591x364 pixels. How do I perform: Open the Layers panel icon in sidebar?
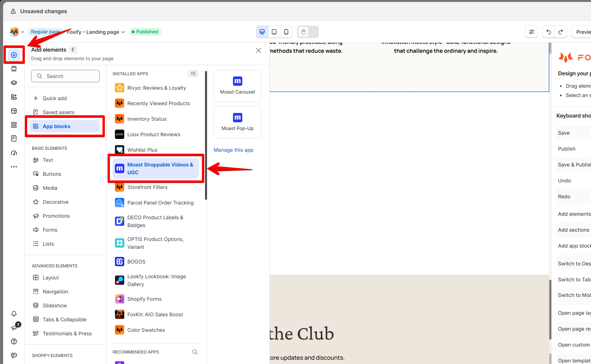[x=14, y=83]
